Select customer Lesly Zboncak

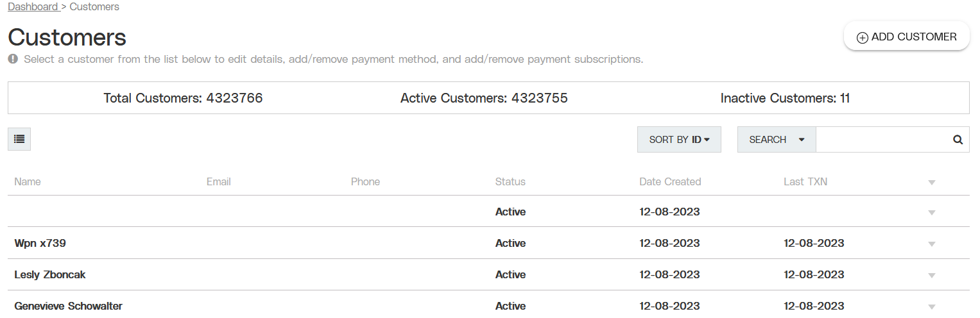(50, 274)
